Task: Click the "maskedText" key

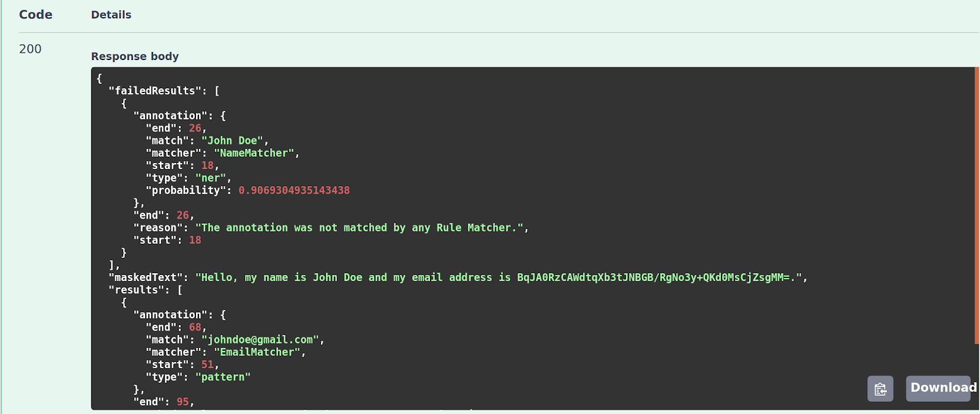Action: pos(149,277)
